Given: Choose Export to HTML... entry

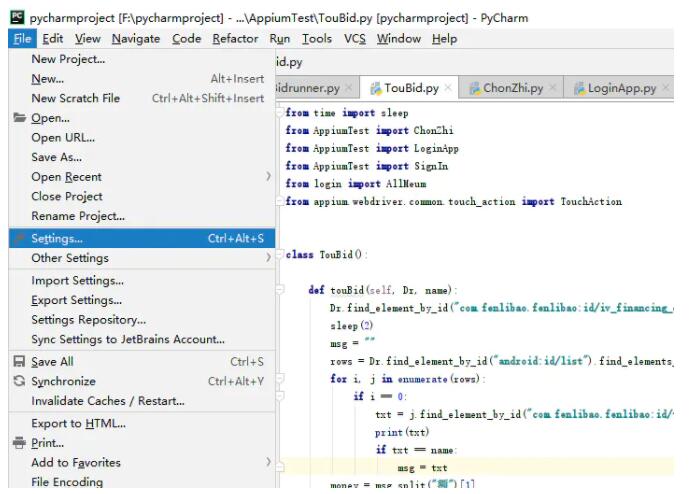Looking at the screenshot, I should [142, 423].
